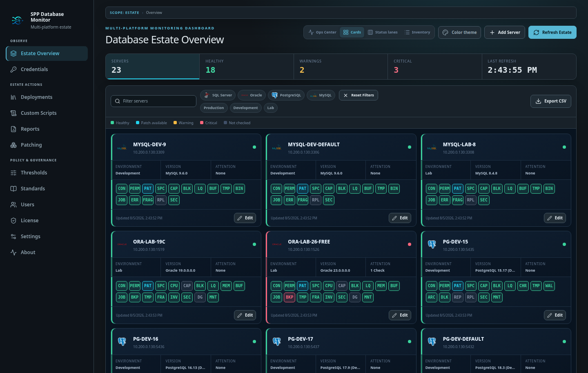Click the Healthy 18 summary tile
Viewport: 588px width, 373px height.
(x=247, y=66)
